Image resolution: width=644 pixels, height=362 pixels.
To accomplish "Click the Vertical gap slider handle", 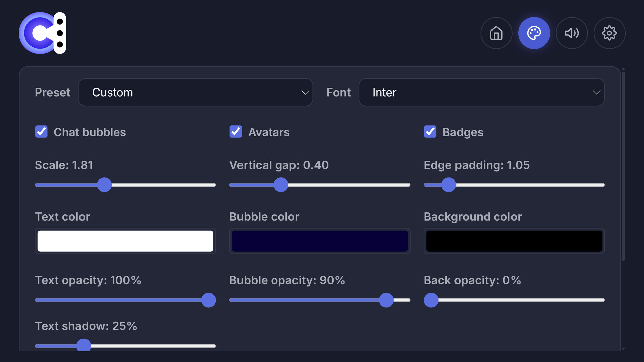I will (281, 185).
